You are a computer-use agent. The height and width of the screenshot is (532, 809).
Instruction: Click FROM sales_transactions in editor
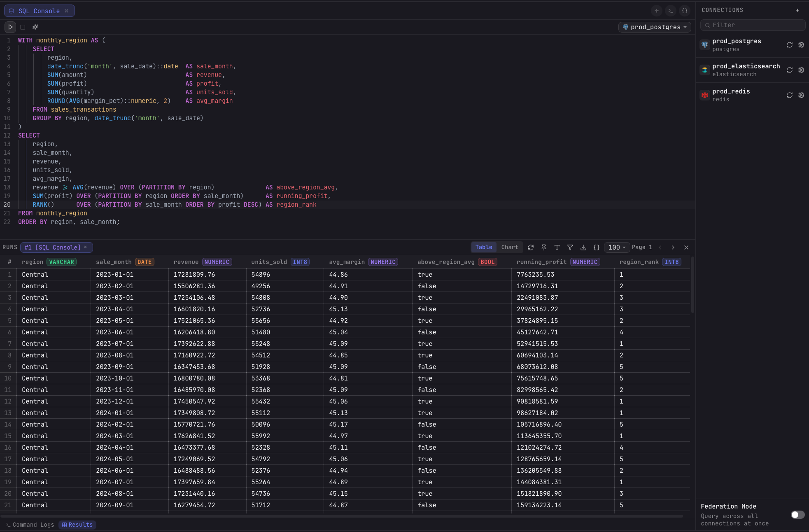pyautogui.click(x=74, y=110)
